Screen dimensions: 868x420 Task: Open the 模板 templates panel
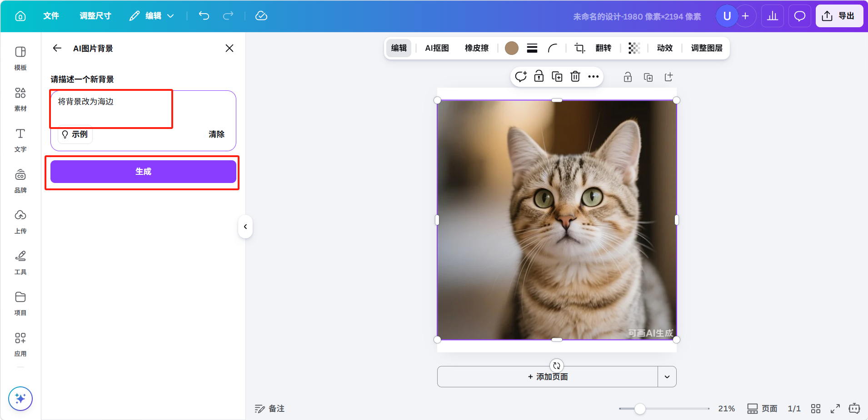tap(20, 58)
